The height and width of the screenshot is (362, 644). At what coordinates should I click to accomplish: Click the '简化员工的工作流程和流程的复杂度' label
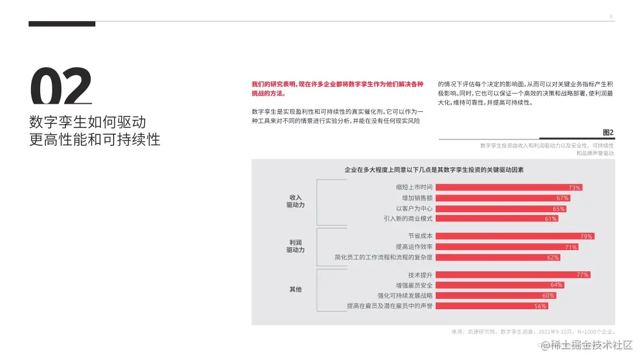click(x=383, y=258)
